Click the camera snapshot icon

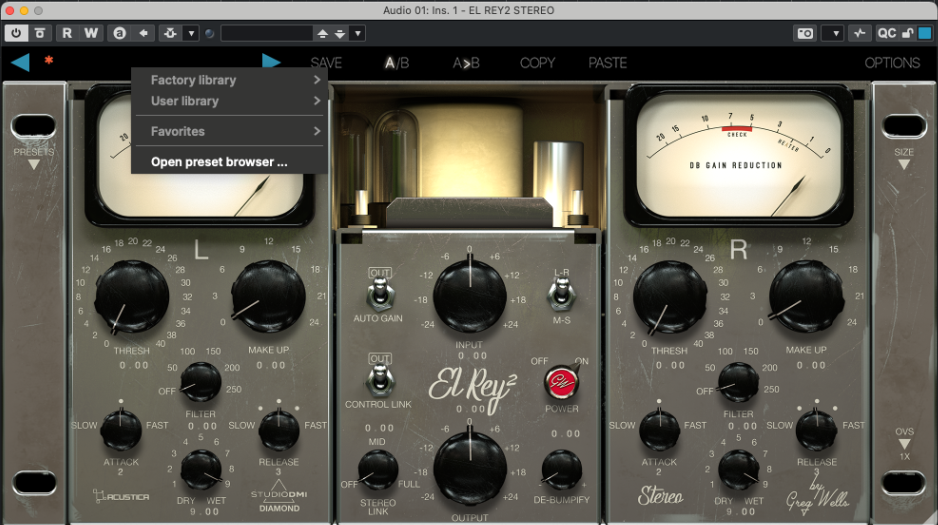(805, 33)
